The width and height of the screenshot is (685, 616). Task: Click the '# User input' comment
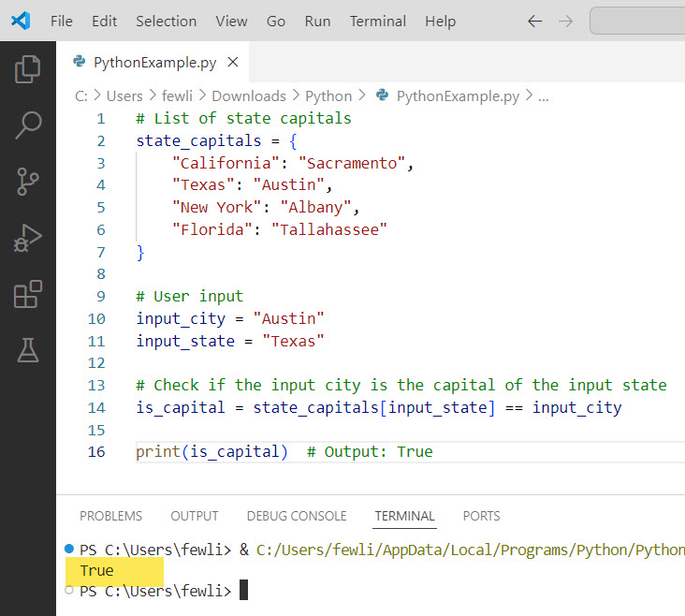pyautogui.click(x=189, y=297)
